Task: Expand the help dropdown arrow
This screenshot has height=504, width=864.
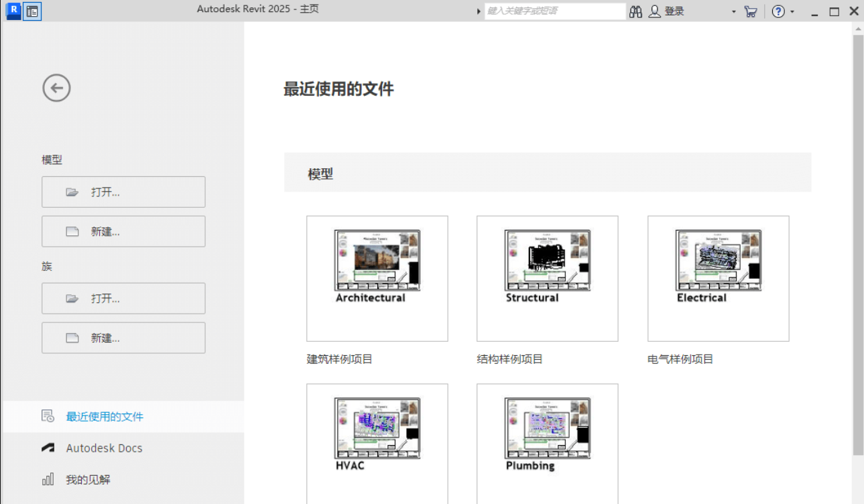Action: 792,12
